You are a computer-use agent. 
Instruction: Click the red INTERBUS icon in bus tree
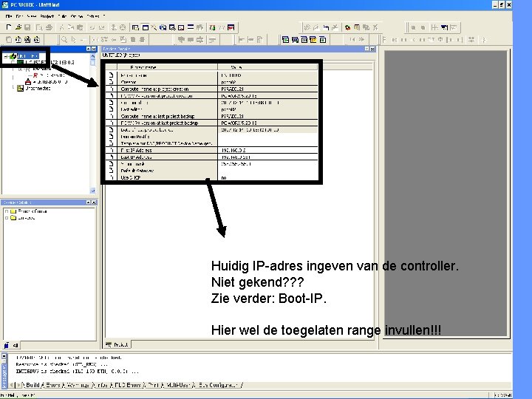(x=28, y=81)
